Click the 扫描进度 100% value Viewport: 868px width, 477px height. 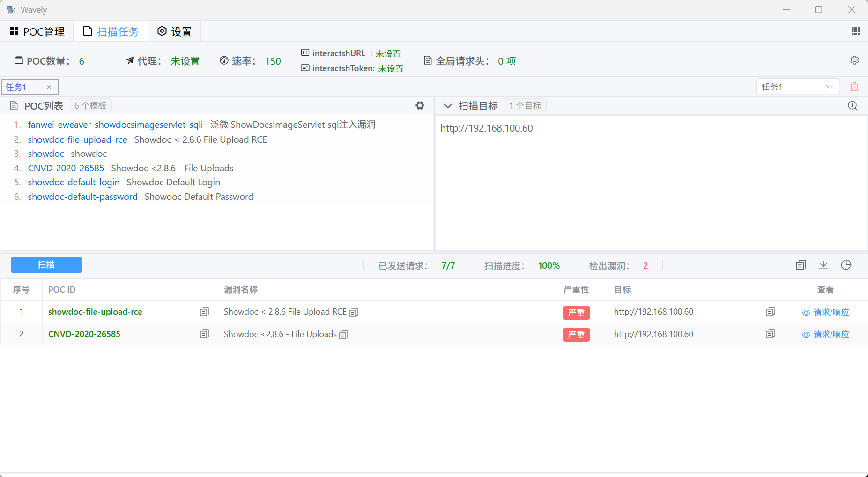coord(549,265)
